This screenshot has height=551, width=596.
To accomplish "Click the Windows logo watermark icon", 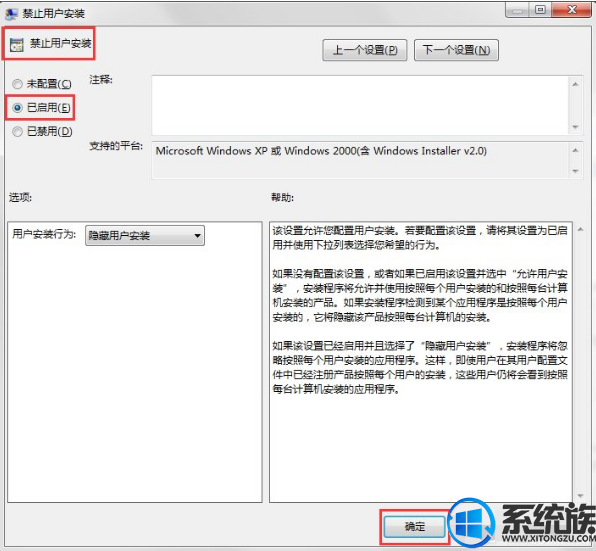I will click(472, 522).
